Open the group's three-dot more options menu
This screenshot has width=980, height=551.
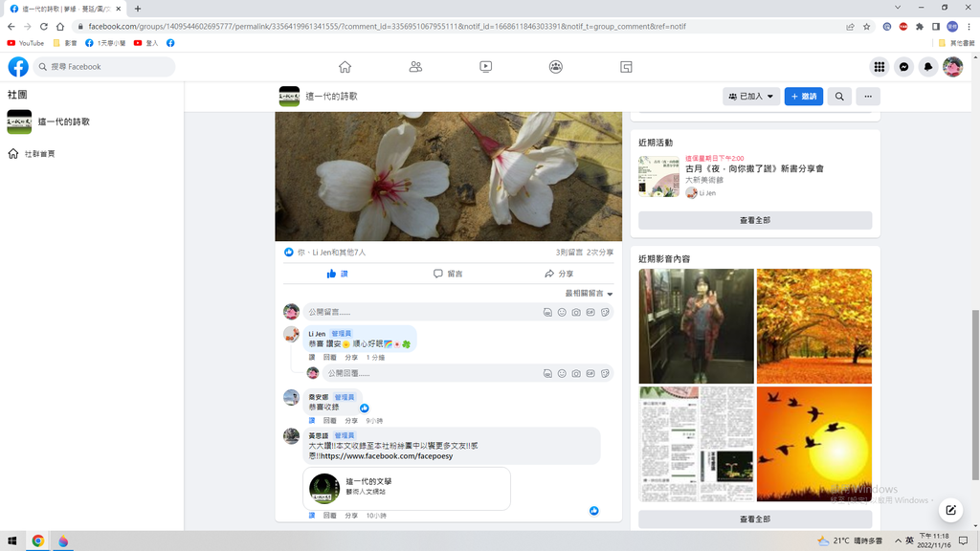(x=867, y=97)
